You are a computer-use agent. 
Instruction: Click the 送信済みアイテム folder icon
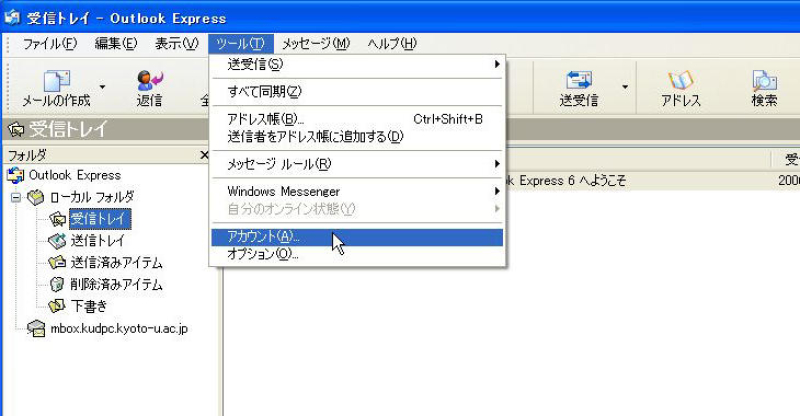point(57,262)
